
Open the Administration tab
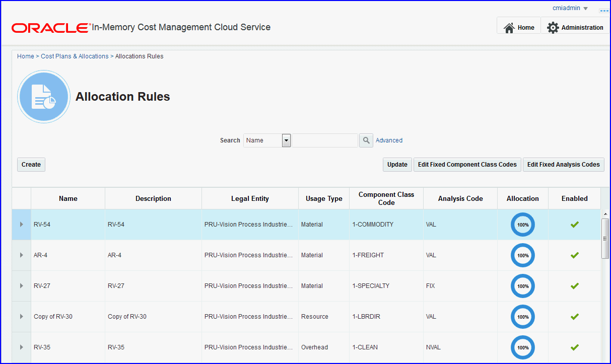click(x=575, y=28)
